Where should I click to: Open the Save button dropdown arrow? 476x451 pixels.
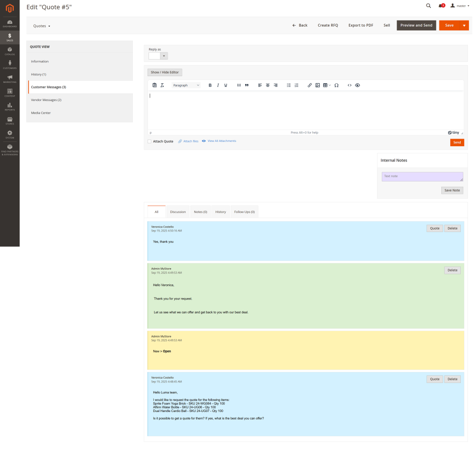(x=464, y=26)
